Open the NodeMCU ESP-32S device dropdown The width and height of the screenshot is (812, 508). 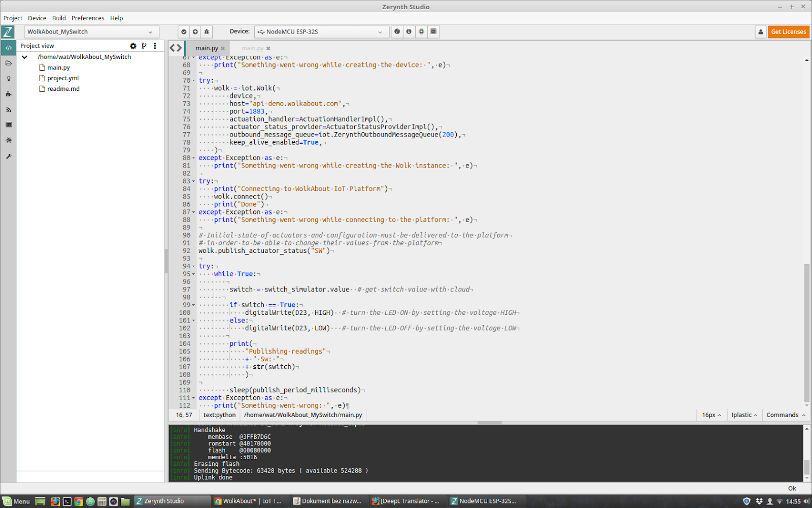coord(321,32)
